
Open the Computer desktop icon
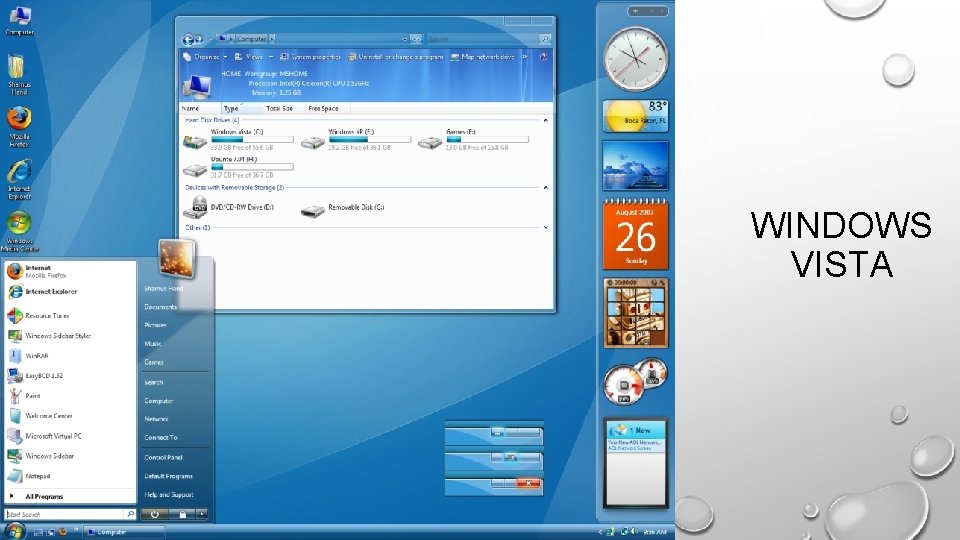click(x=20, y=21)
